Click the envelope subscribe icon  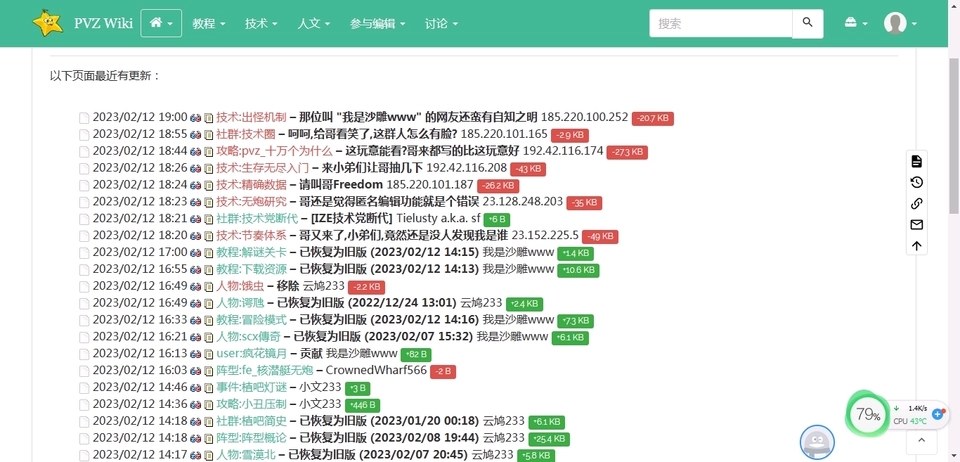pos(916,224)
